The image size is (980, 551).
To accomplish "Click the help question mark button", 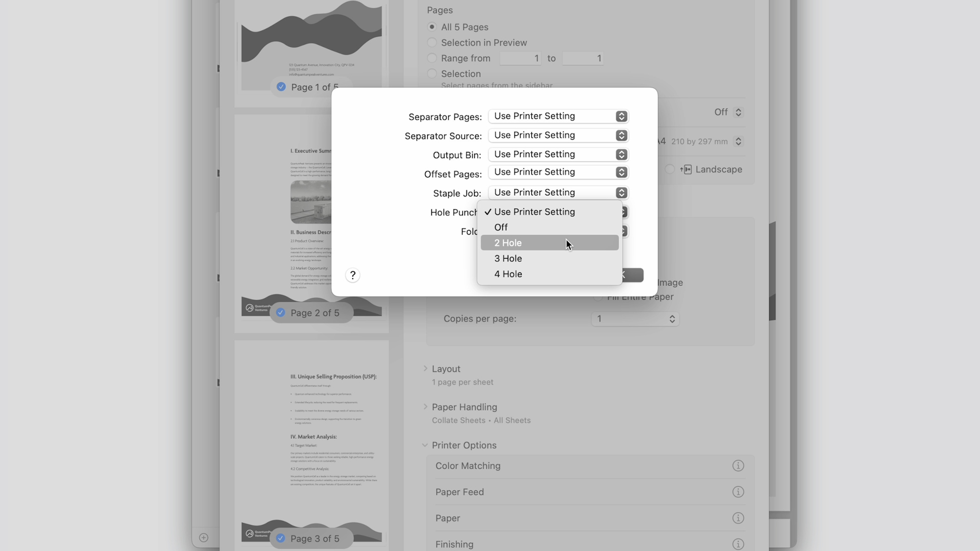I will (x=353, y=275).
